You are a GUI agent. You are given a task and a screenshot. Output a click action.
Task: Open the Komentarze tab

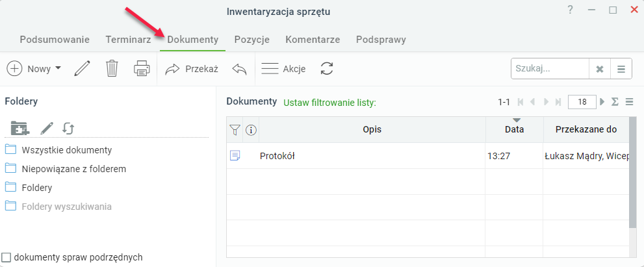click(x=313, y=40)
